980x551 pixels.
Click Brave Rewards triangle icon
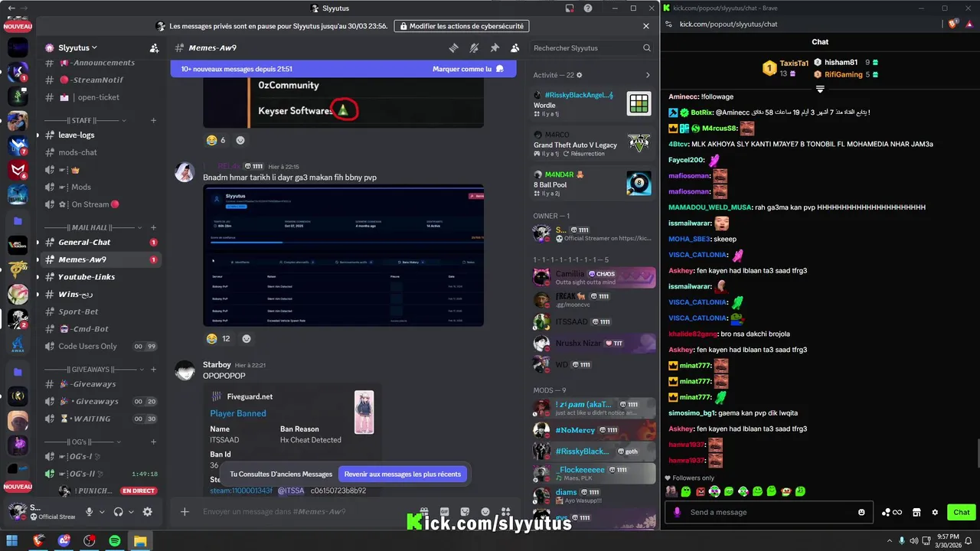[x=969, y=24]
